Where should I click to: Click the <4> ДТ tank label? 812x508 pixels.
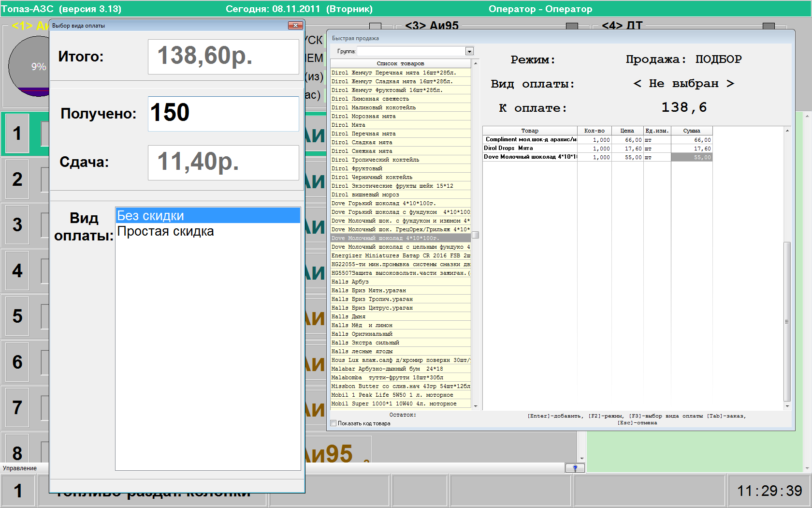click(x=622, y=26)
